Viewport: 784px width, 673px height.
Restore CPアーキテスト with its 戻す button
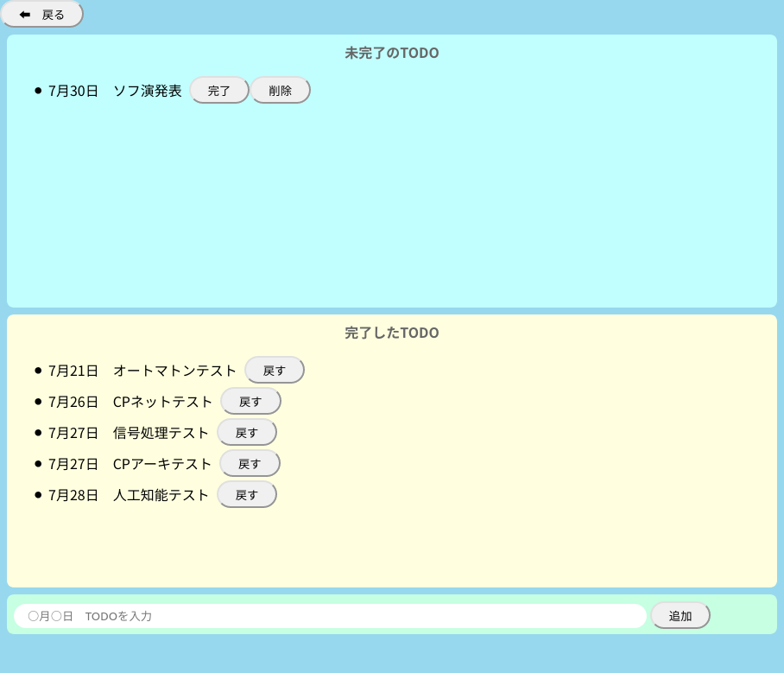(250, 463)
